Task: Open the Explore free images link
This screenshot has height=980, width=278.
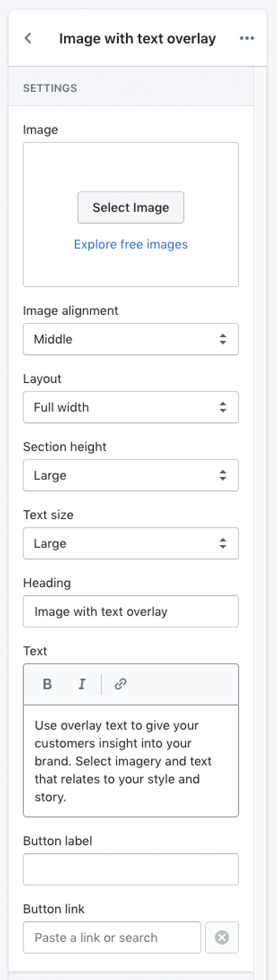Action: [131, 244]
